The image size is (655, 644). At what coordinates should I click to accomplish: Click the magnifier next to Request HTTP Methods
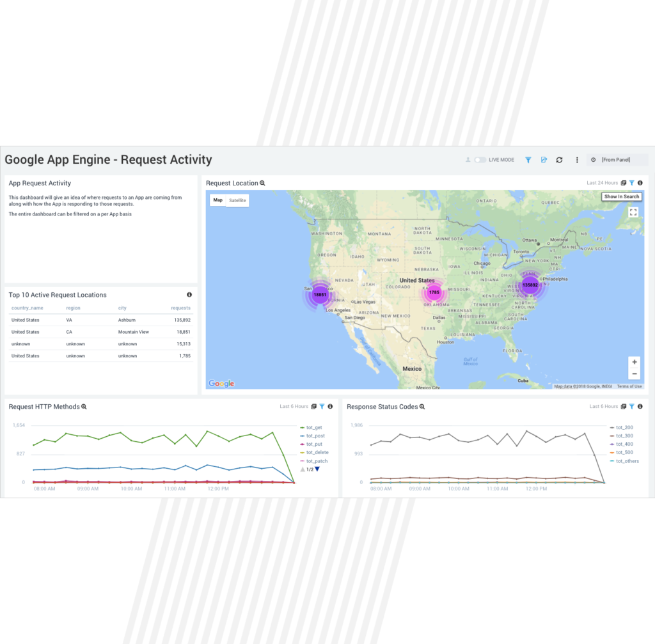84,407
